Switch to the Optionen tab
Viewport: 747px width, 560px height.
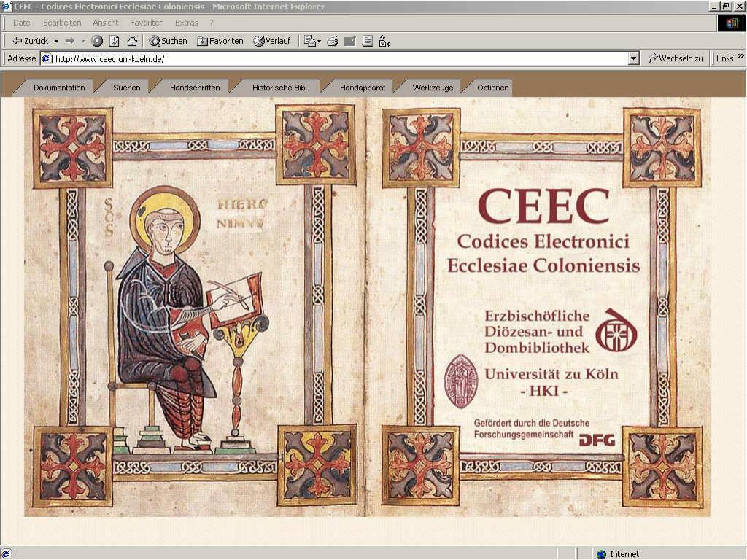pyautogui.click(x=492, y=87)
